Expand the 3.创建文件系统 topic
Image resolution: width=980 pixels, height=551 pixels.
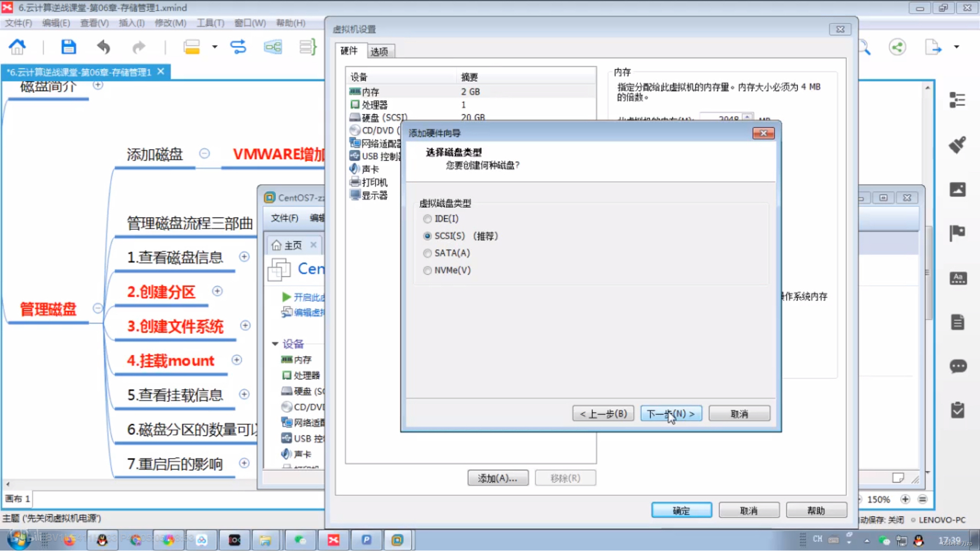pos(245,325)
